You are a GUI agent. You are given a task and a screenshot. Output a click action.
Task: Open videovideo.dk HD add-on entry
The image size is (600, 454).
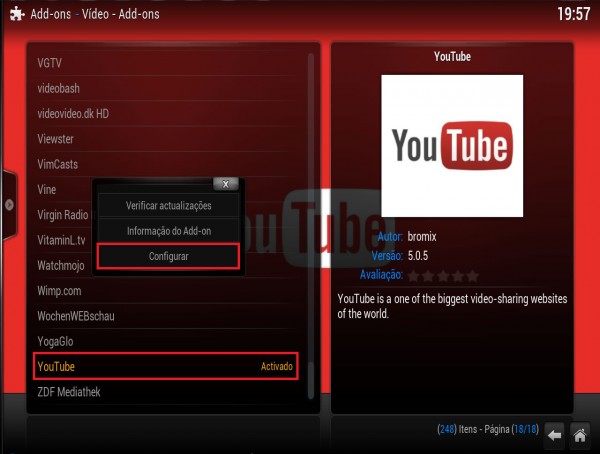coord(165,113)
